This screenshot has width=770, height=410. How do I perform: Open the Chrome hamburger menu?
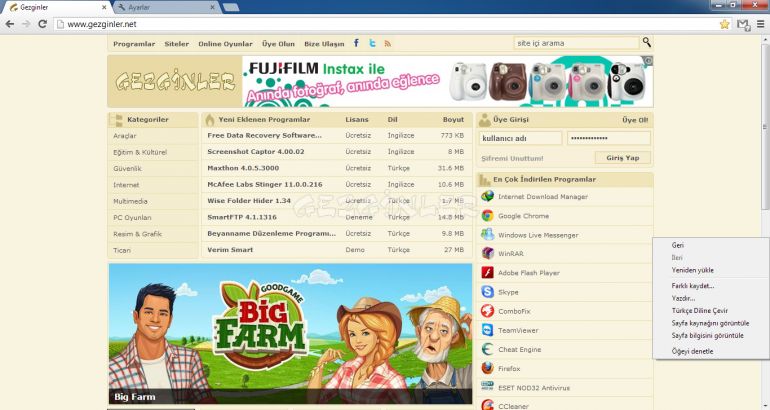761,24
